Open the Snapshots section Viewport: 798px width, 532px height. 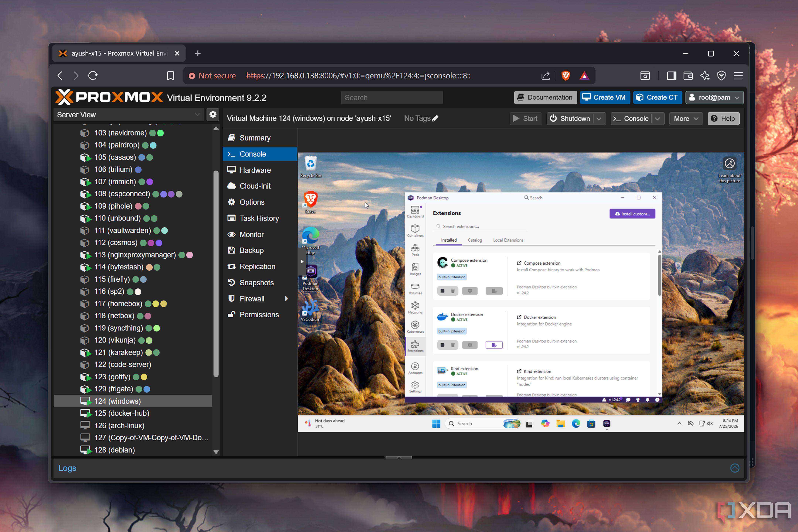(x=260, y=282)
